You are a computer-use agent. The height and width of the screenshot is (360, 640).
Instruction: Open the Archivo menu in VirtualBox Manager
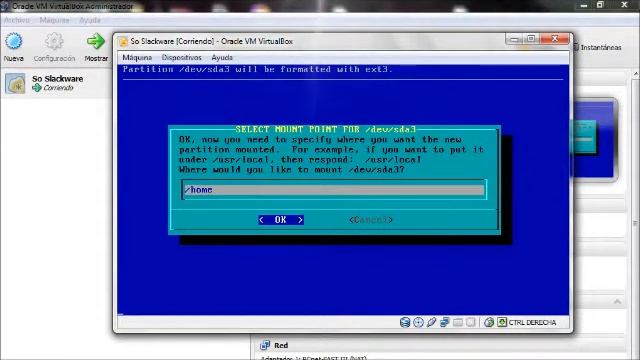(x=17, y=20)
